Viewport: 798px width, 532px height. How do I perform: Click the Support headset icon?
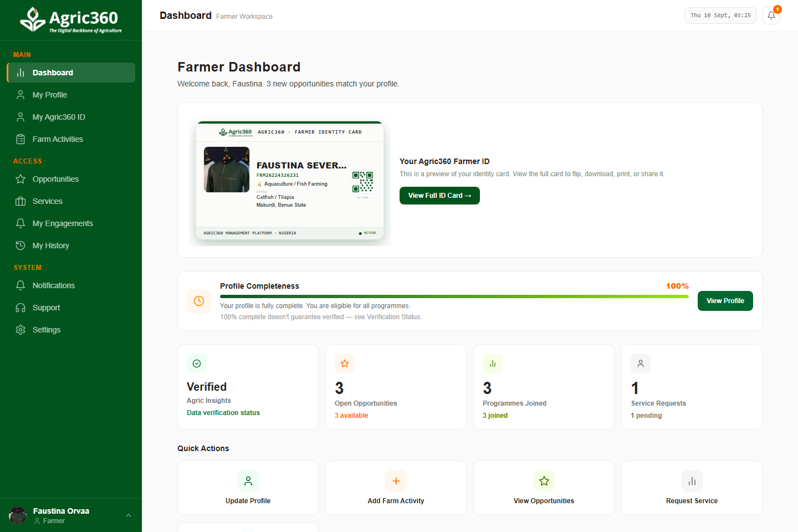21,308
